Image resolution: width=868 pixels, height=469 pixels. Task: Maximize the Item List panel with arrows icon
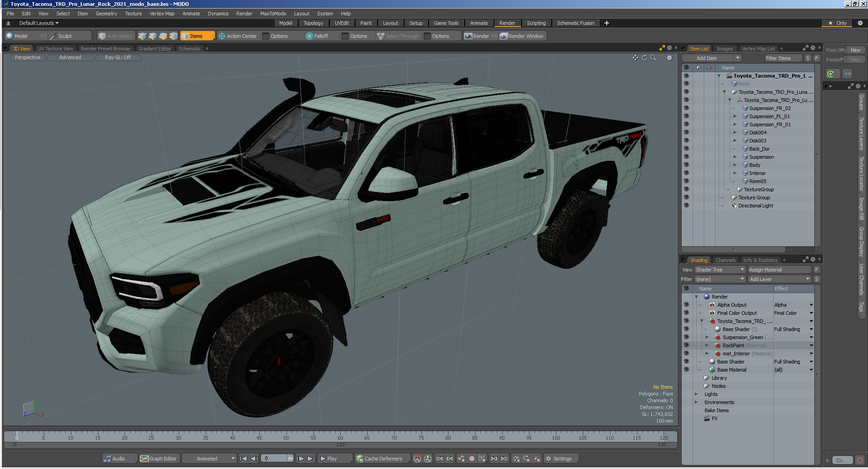806,48
